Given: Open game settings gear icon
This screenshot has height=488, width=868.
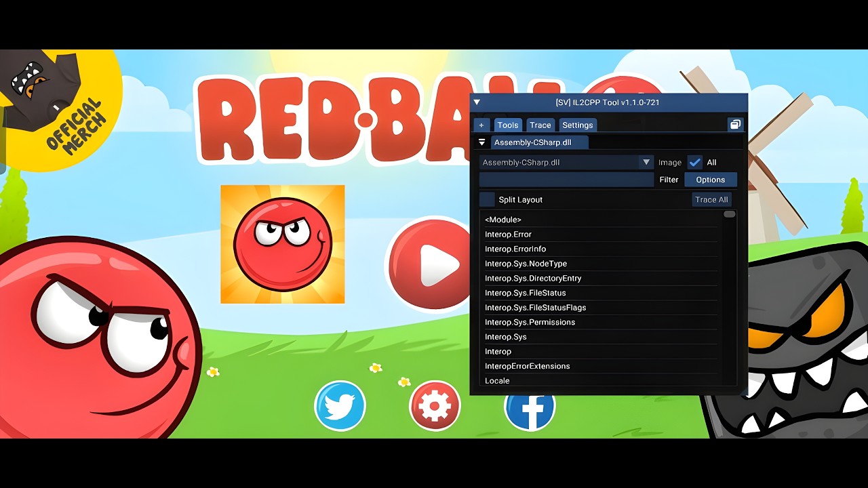Looking at the screenshot, I should (x=435, y=406).
